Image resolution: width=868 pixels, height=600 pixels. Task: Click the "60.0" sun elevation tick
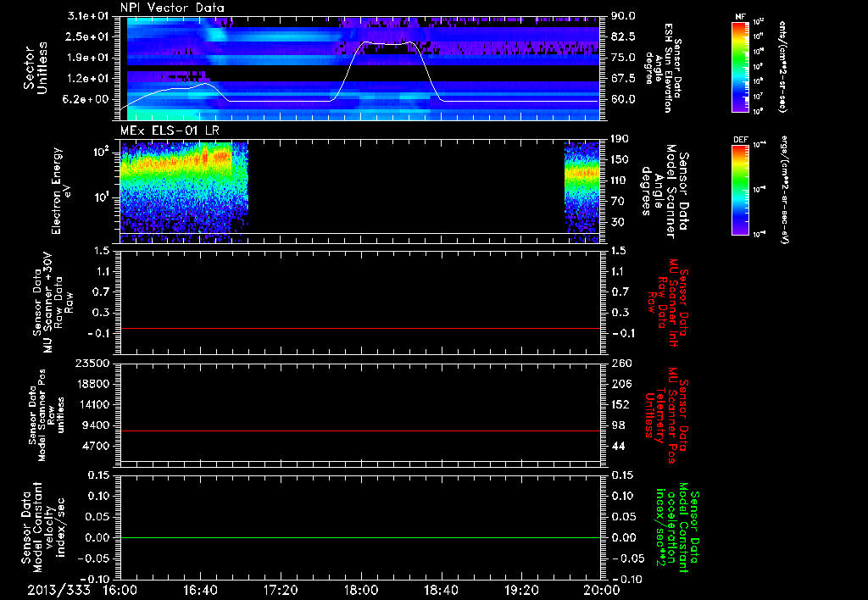point(623,100)
